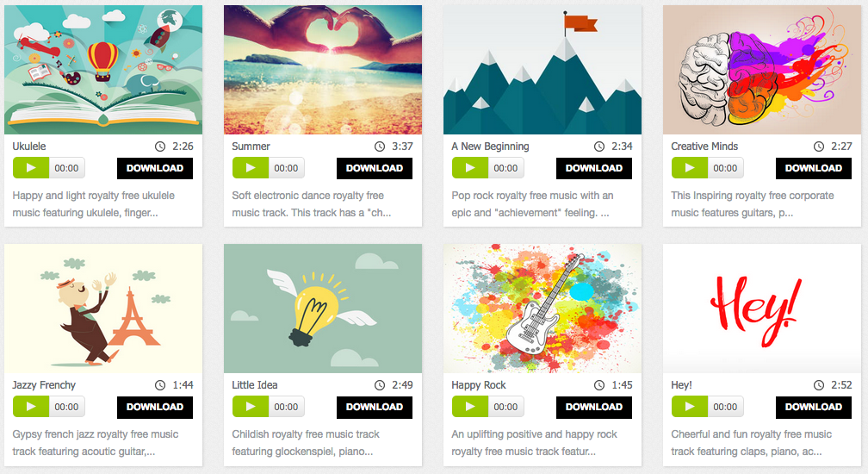Image resolution: width=868 pixels, height=474 pixels.
Task: Start playback of A New Beginning
Action: (470, 168)
